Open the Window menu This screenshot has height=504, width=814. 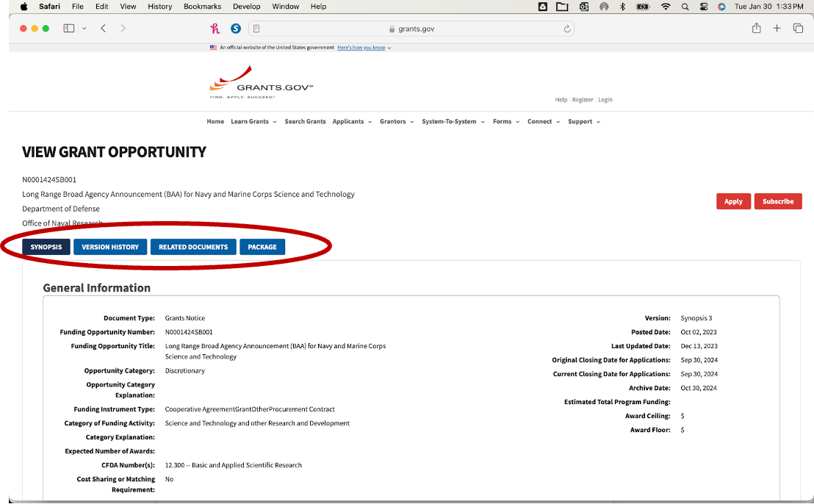coord(286,7)
